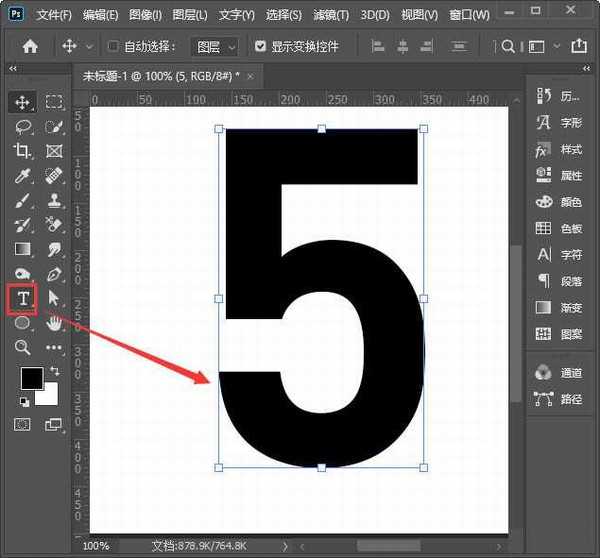Open the 图层 auto-select target dropdown
The width and height of the screenshot is (600, 558).
[216, 46]
